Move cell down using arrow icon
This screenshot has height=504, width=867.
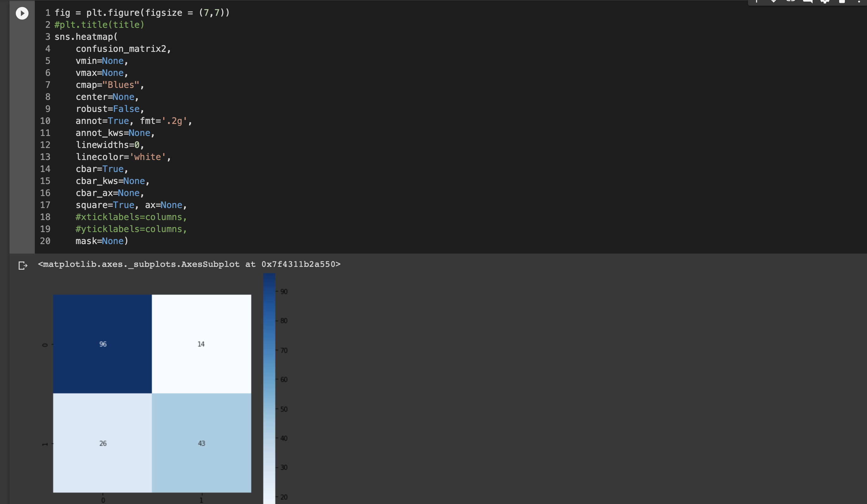(773, 1)
